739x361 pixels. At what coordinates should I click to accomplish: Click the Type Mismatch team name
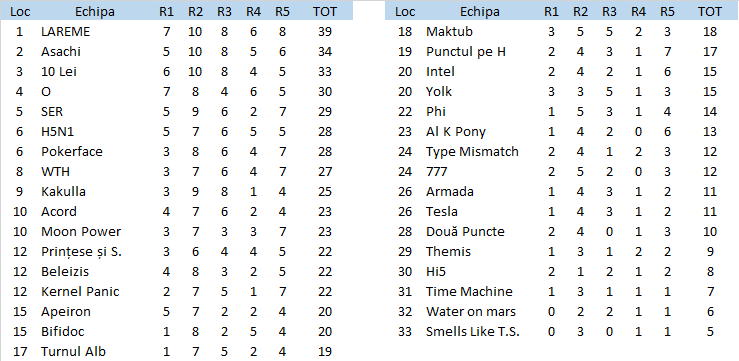tap(472, 152)
